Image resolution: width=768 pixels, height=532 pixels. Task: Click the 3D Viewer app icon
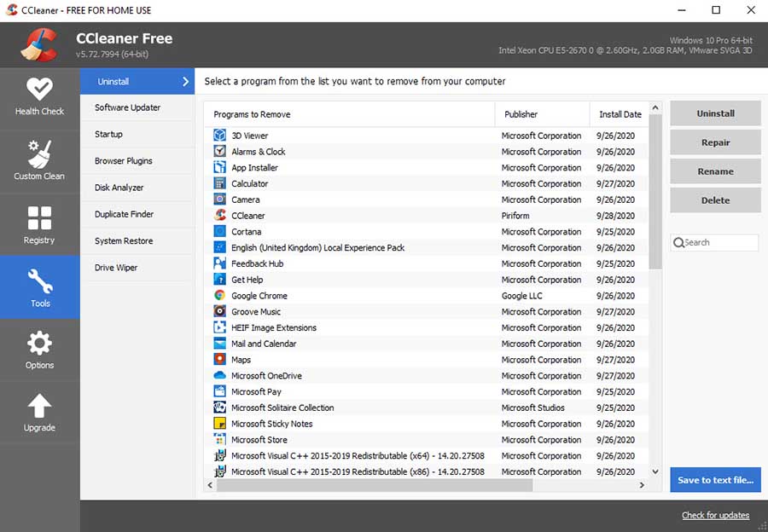(220, 135)
